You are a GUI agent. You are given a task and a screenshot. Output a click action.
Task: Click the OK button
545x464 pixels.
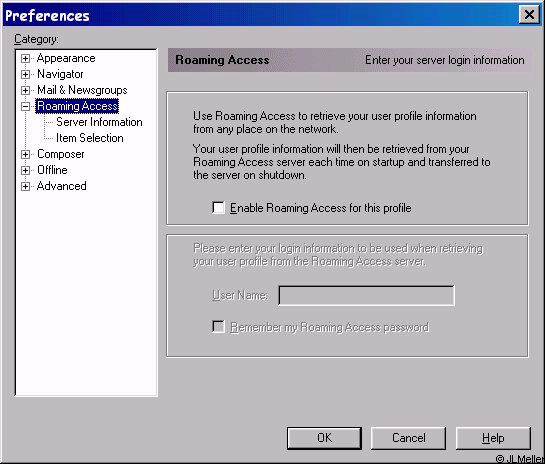tap(324, 438)
